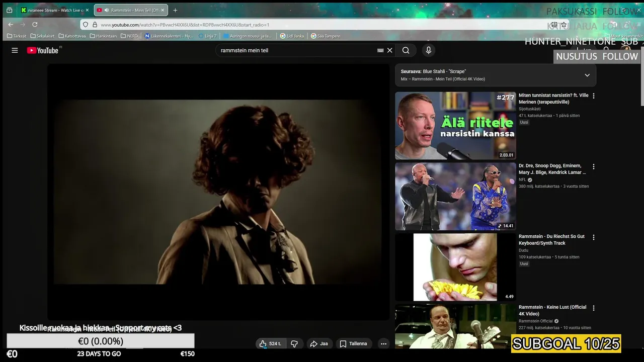
Task: Open the Keine Lust video thumbnail
Action: [455, 326]
